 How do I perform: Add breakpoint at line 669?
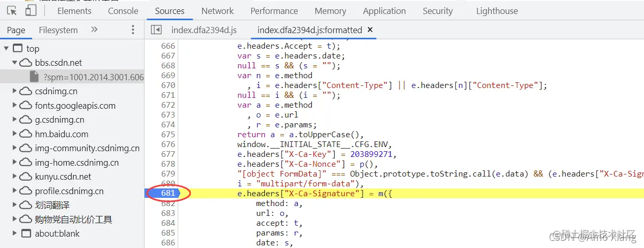pyautogui.click(x=168, y=76)
